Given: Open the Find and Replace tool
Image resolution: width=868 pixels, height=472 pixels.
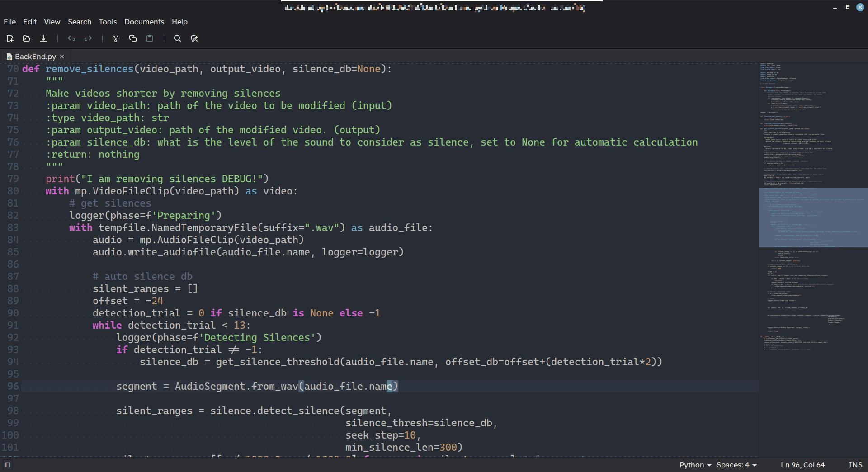Looking at the screenshot, I should tap(194, 38).
